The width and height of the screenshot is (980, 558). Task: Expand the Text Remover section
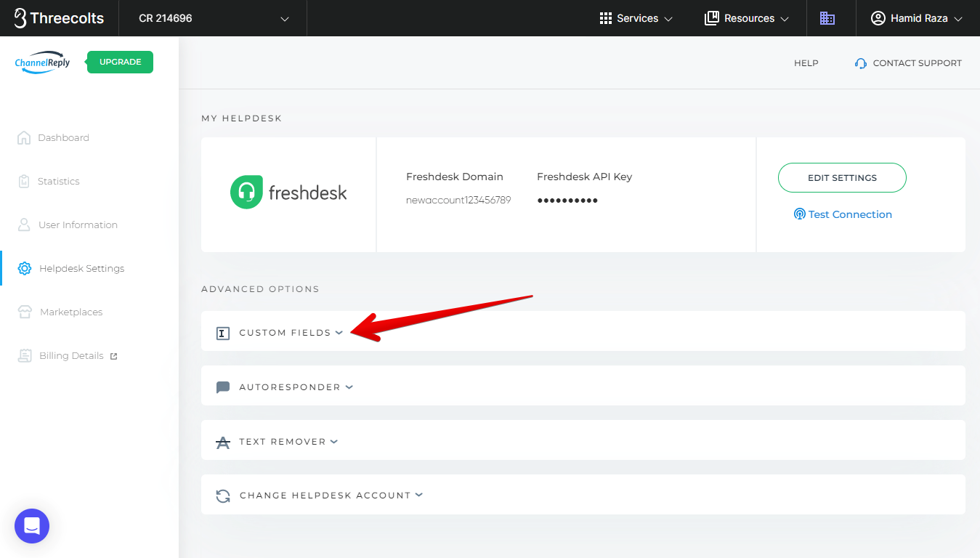583,440
